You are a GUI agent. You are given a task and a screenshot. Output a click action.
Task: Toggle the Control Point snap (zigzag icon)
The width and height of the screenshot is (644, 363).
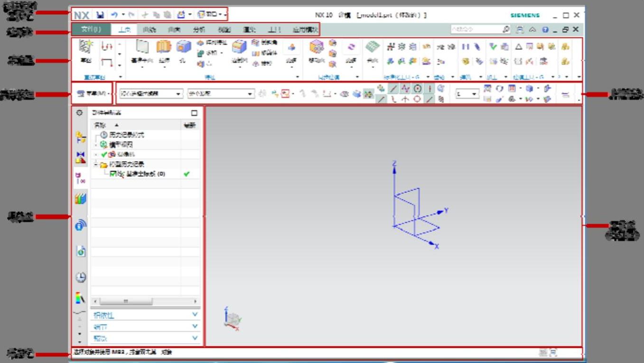pos(405,88)
